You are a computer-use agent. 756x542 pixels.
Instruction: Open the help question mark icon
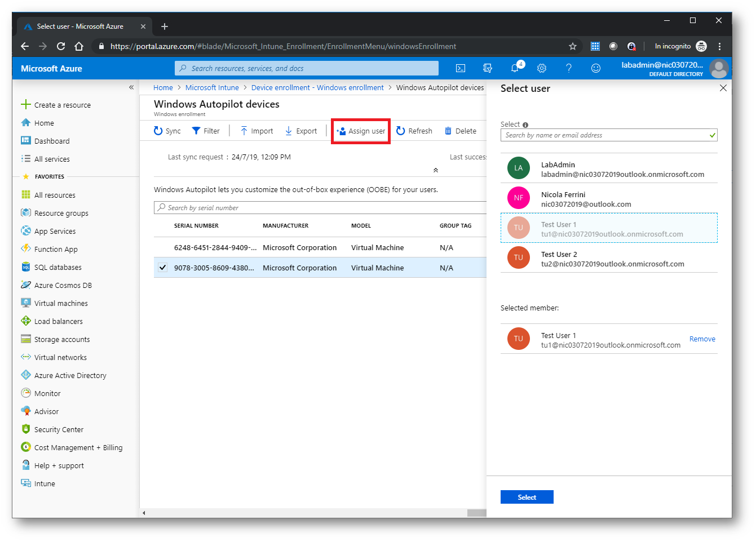tap(569, 68)
